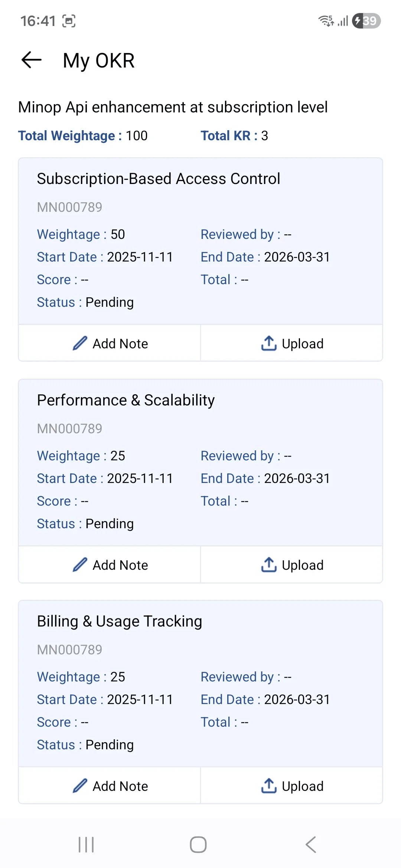Tap the objective title Minop Api enhancement
Viewport: 401px width, 868px height.
[x=173, y=107]
